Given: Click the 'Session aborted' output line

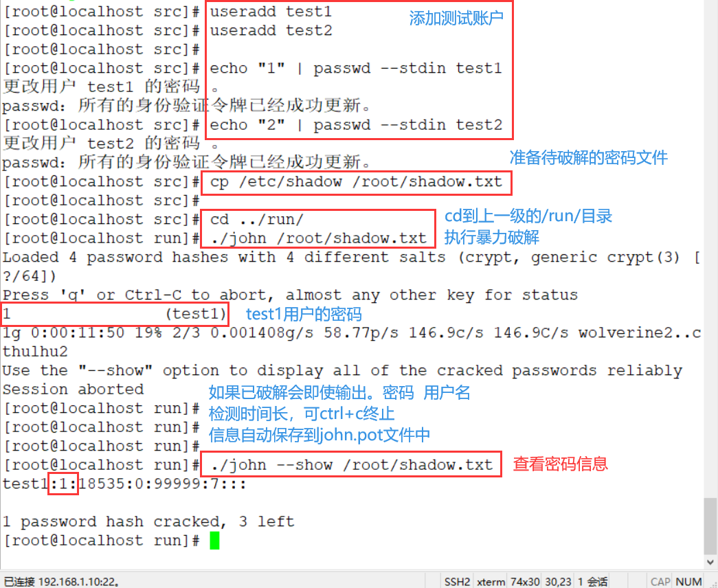Looking at the screenshot, I should click(x=74, y=389).
